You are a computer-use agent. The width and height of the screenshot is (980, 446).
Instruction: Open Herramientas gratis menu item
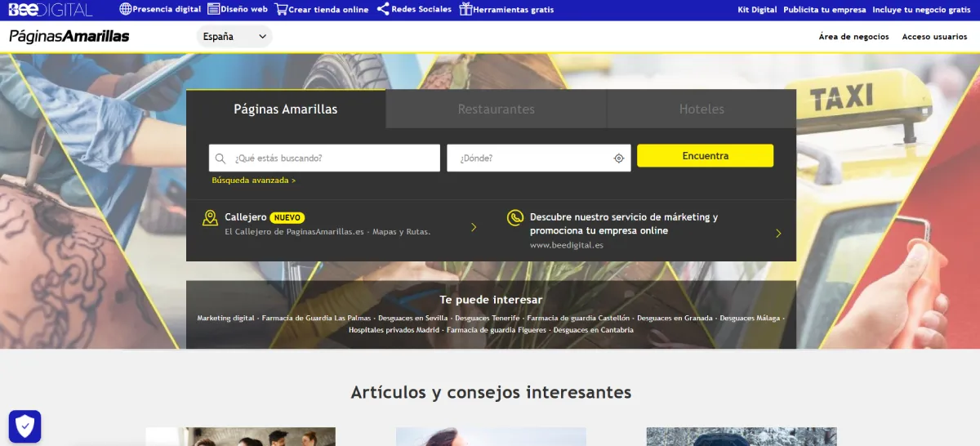[x=514, y=10]
